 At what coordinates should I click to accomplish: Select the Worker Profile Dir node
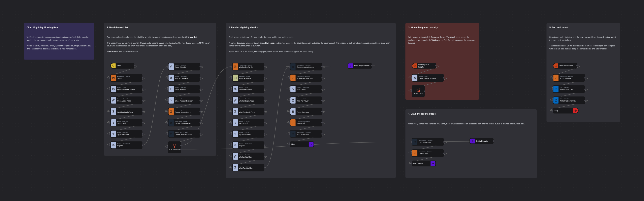(x=248, y=67)
